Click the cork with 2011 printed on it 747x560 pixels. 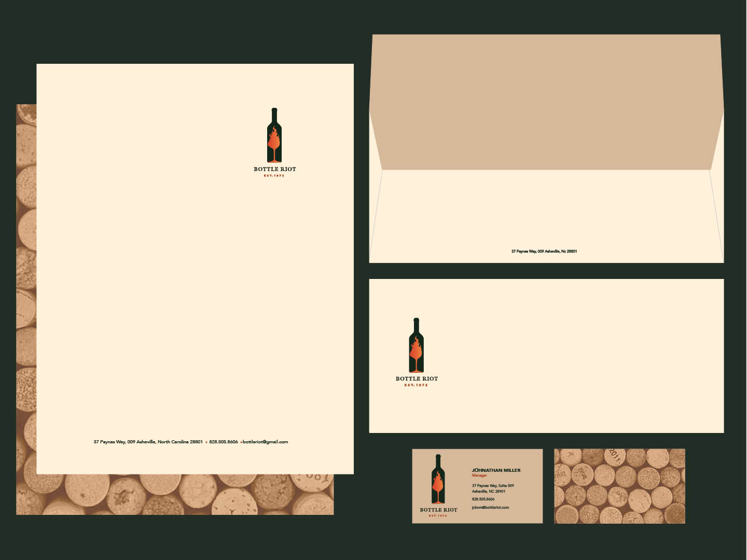point(615,457)
